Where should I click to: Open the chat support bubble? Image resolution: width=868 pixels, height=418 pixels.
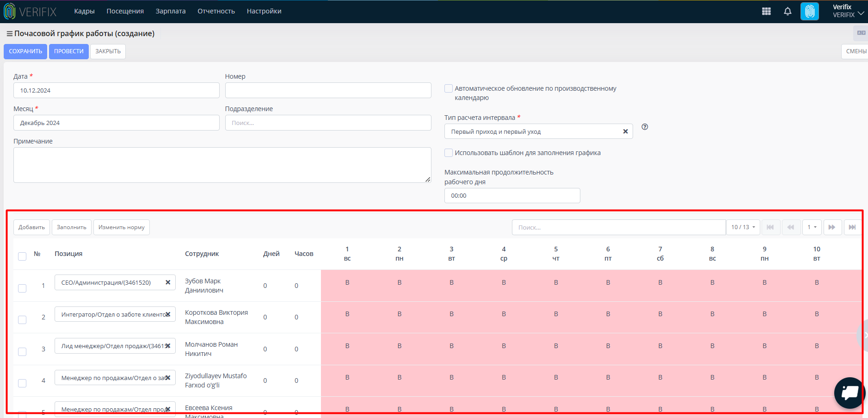(x=850, y=393)
